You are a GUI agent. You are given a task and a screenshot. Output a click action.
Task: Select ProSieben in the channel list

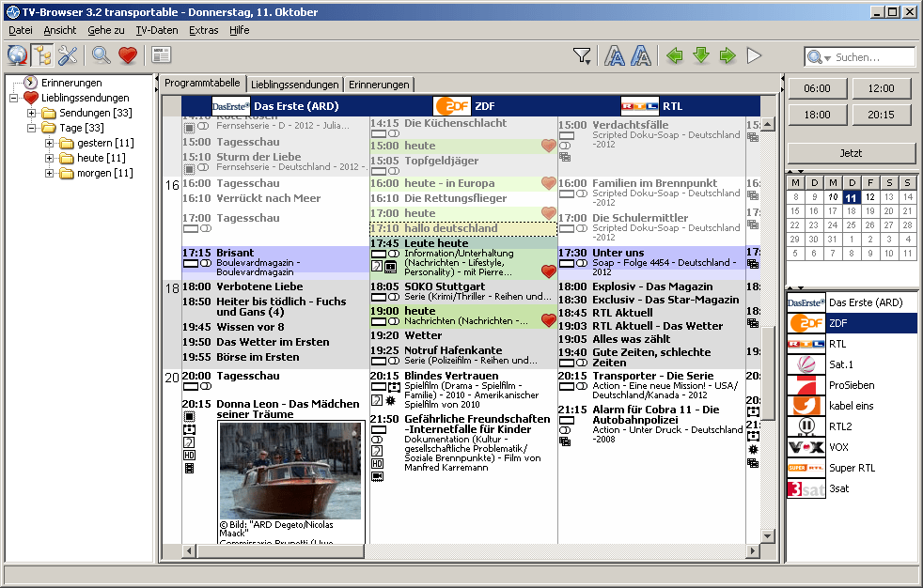[852, 385]
